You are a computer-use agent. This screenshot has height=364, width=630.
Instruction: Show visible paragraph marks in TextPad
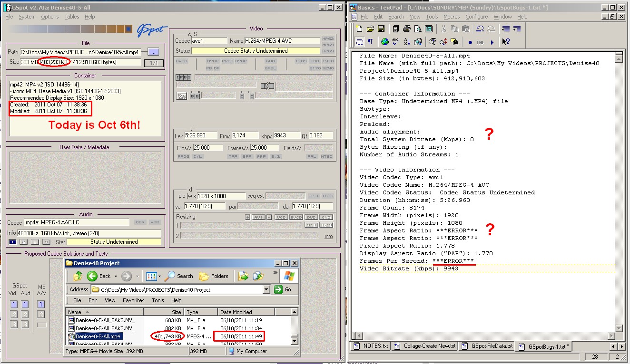370,42
